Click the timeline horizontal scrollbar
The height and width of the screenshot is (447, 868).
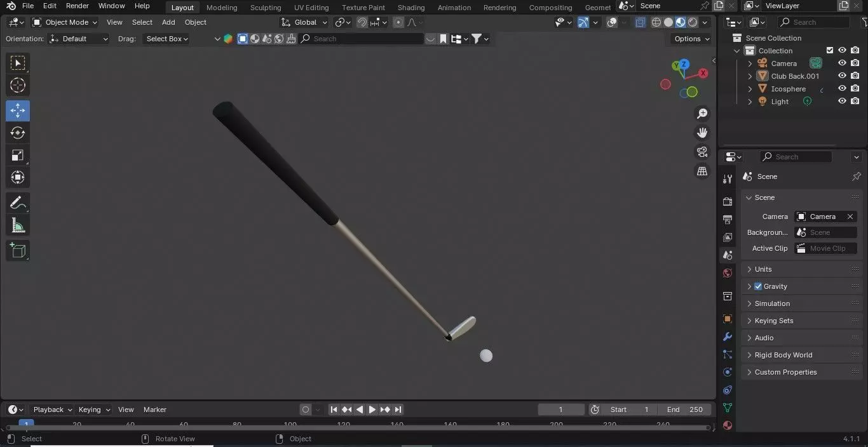pyautogui.click(x=358, y=428)
